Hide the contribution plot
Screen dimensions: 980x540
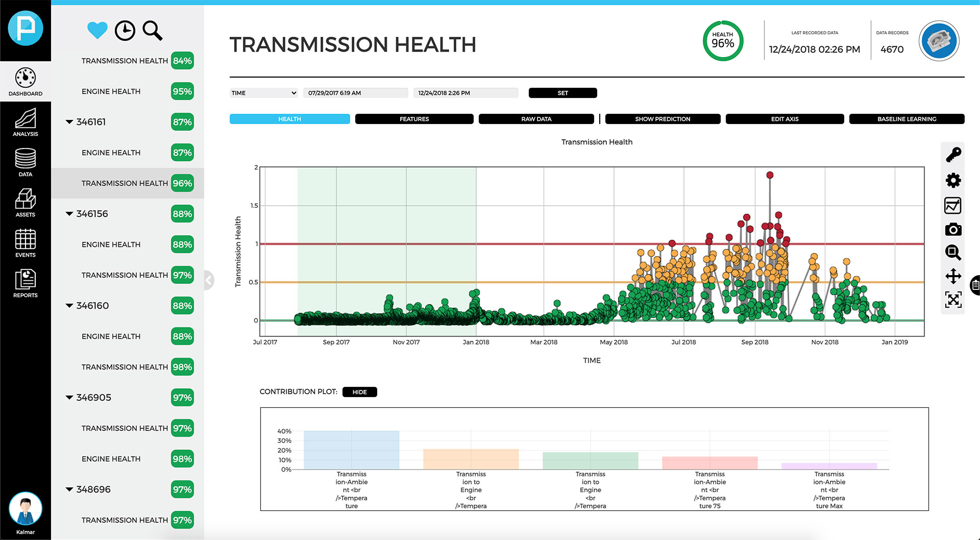pos(359,392)
